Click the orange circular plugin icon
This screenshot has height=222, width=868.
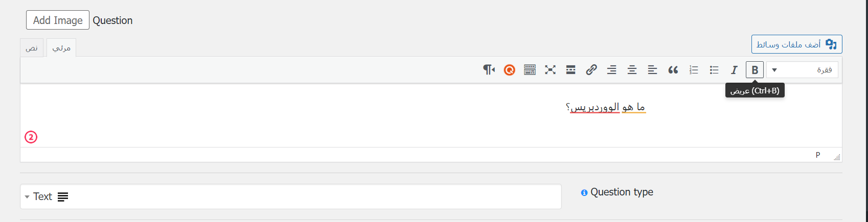coord(510,70)
